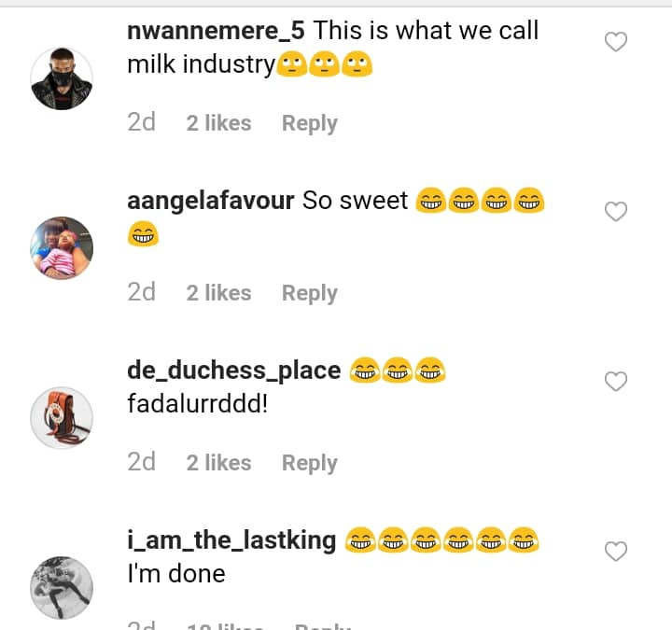Viewport: 672px width, 630px height.
Task: Open i_am_the_lastking's profile avatar
Action: [63, 587]
